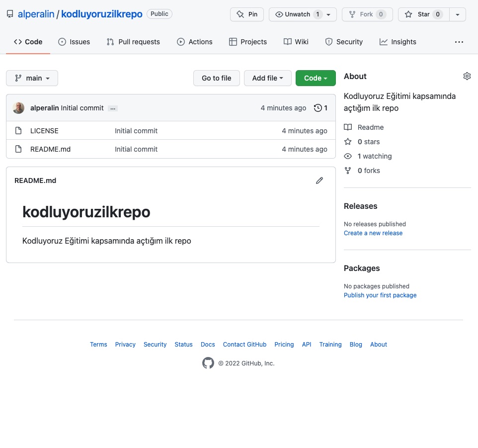Click the README.md heading in readme panel

click(35, 180)
